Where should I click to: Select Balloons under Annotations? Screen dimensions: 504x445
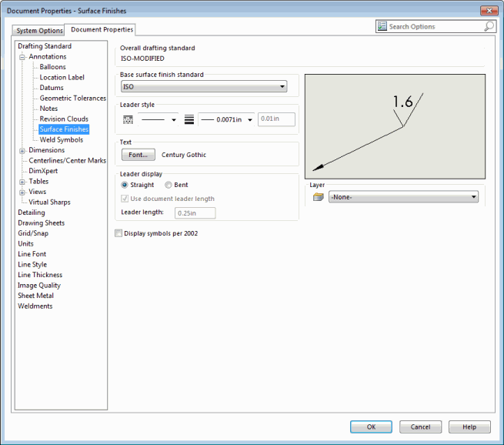point(53,67)
